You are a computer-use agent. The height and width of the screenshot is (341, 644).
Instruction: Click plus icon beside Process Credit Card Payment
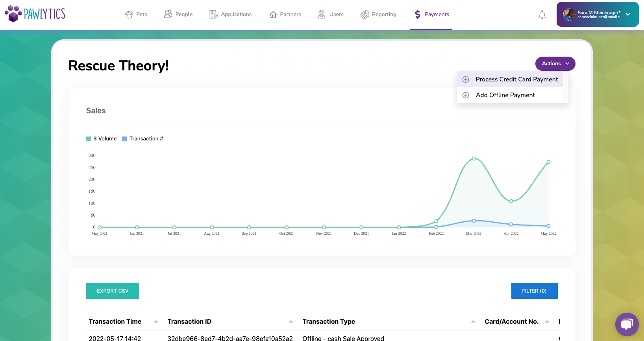click(466, 79)
